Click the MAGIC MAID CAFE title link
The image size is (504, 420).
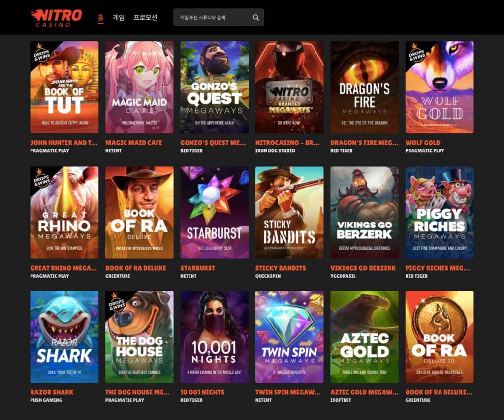click(x=134, y=143)
